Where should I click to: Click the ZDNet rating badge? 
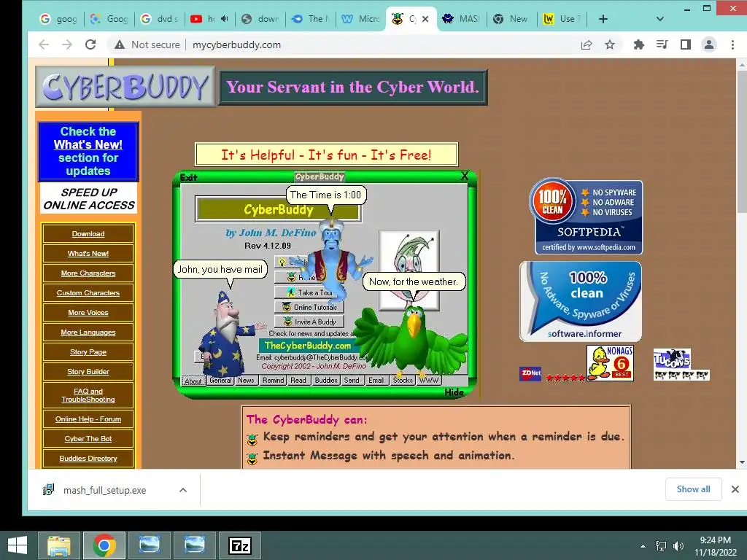coord(530,374)
